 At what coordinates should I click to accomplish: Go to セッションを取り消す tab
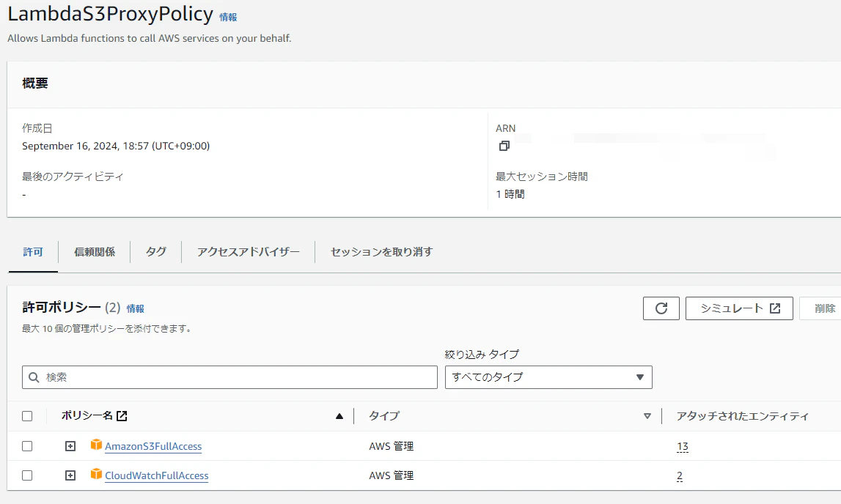pyautogui.click(x=382, y=252)
